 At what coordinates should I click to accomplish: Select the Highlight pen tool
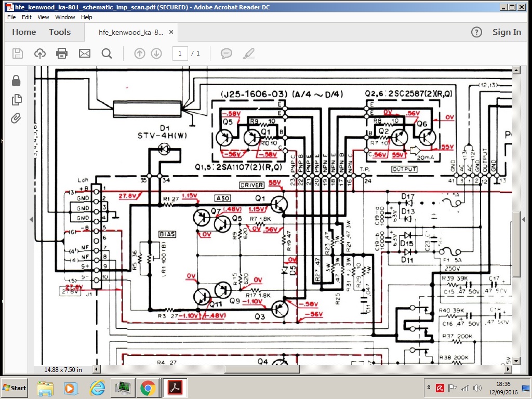click(249, 54)
